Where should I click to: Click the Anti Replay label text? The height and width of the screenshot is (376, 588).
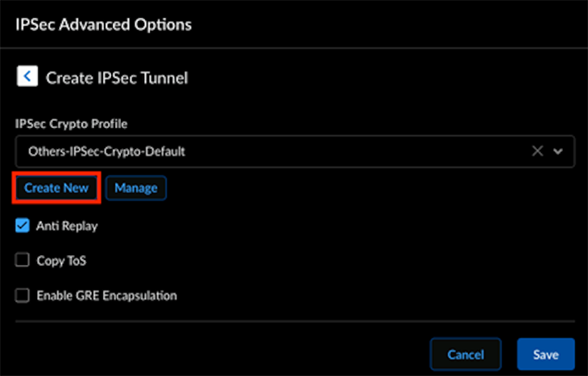(x=67, y=226)
